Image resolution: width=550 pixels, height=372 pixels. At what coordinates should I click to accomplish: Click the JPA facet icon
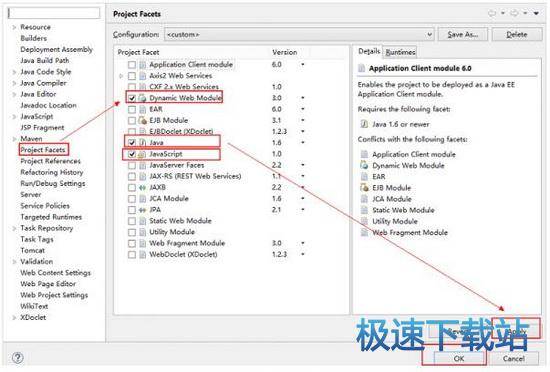click(142, 210)
